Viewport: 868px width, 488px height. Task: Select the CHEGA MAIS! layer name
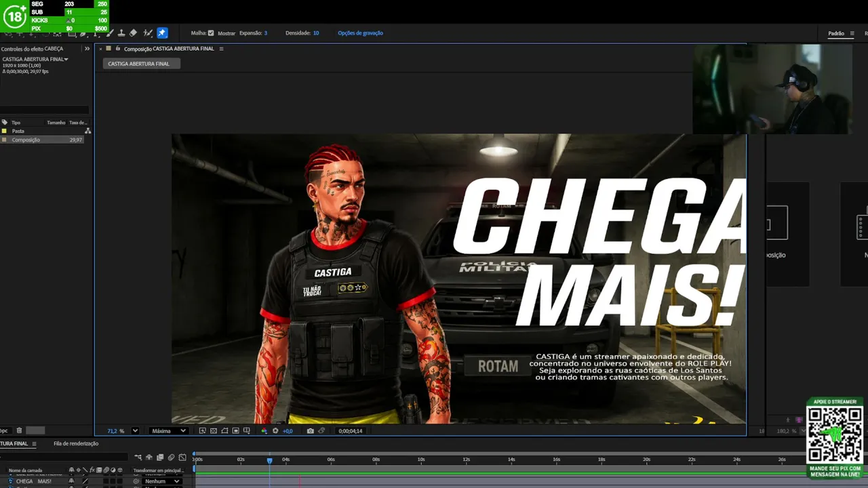34,481
